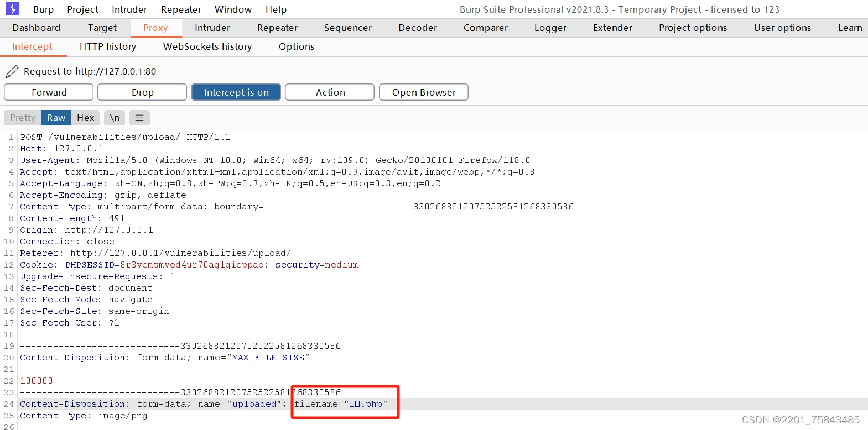Click the Content-Length: 491 line
868x430 pixels.
(x=72, y=218)
